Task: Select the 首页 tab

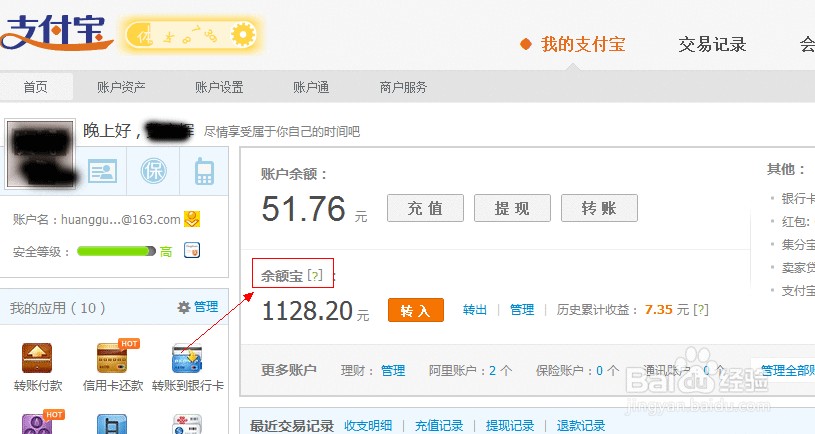Action: point(36,87)
